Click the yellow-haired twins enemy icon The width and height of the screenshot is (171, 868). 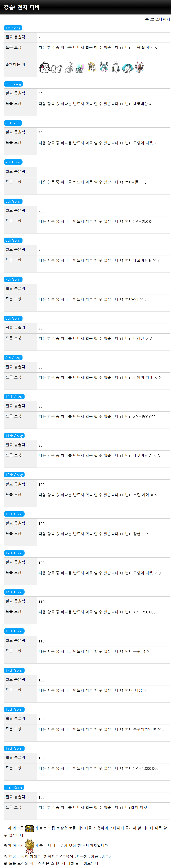[x=92, y=68]
